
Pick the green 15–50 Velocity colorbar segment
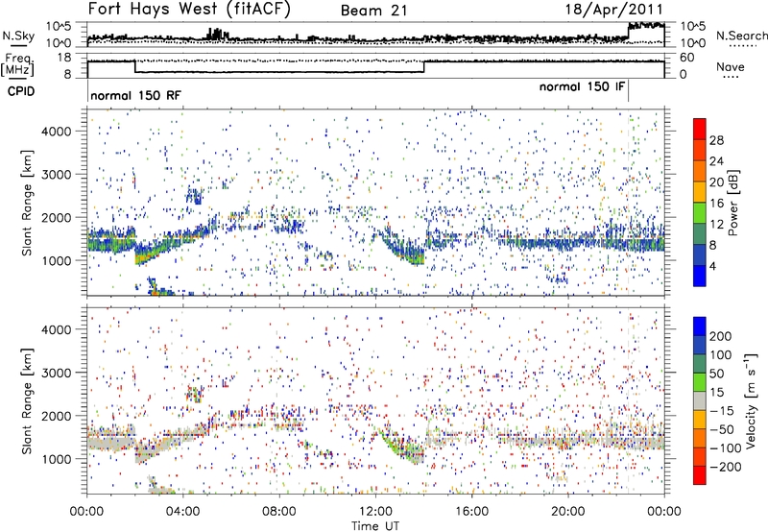coord(700,382)
